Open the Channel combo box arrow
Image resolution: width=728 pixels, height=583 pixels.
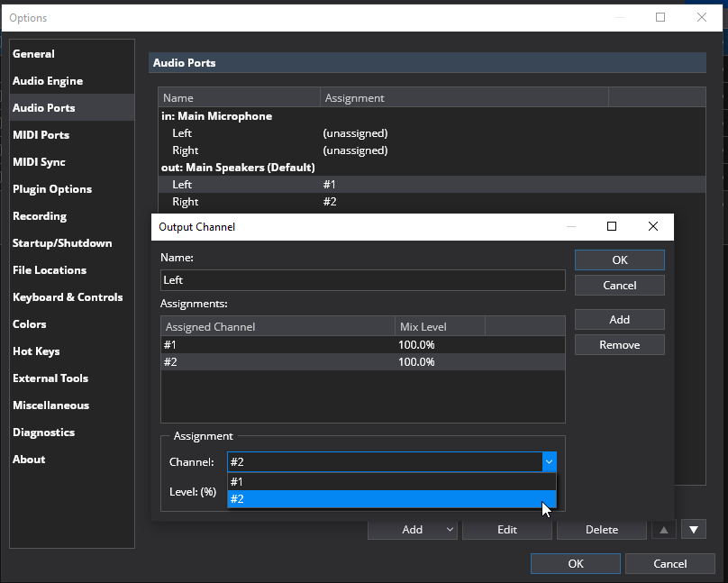pyautogui.click(x=549, y=462)
